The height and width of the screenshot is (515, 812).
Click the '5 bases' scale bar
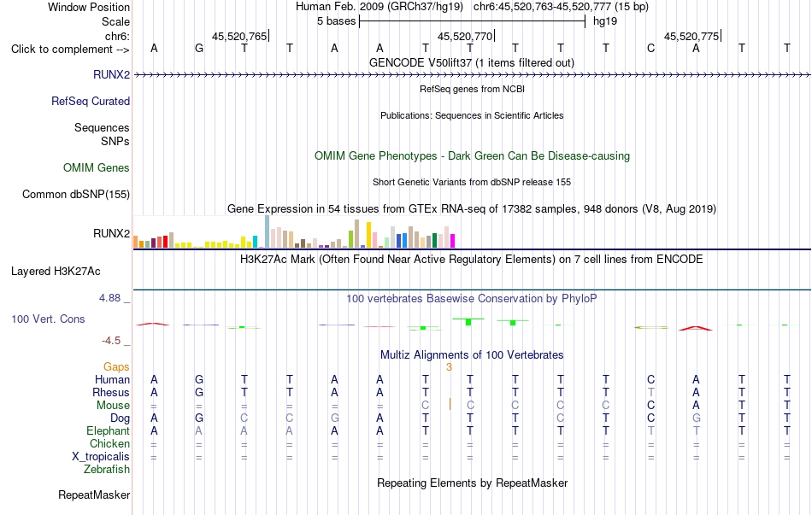[472, 21]
